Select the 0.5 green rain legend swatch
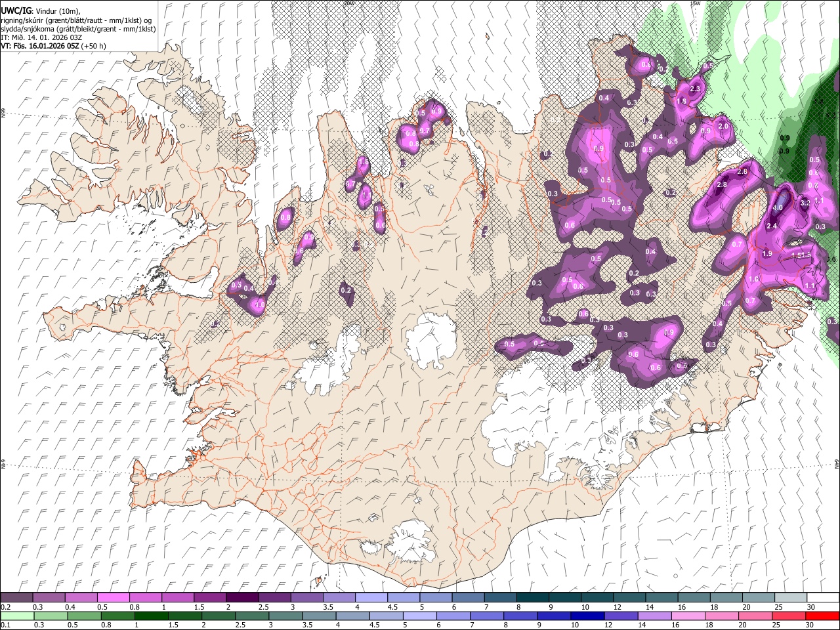 pos(84,616)
